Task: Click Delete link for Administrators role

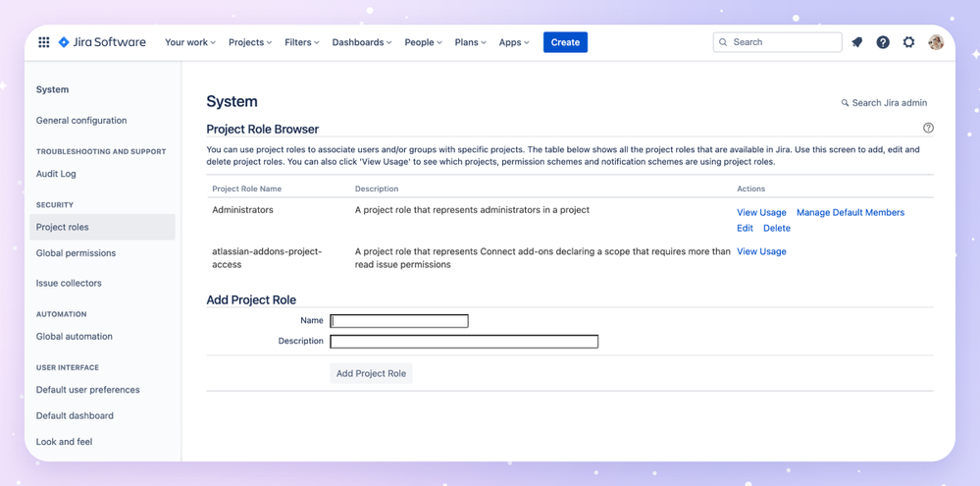Action: [x=777, y=229]
